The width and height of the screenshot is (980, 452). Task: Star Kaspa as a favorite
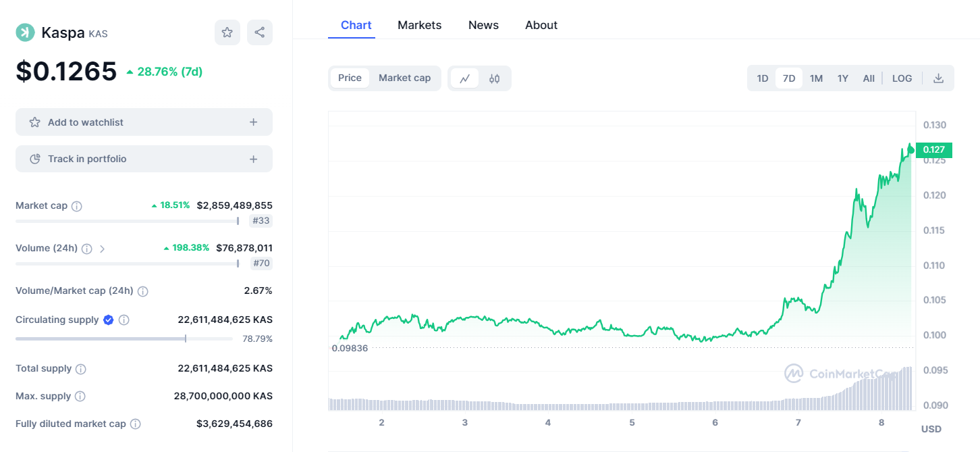tap(227, 32)
